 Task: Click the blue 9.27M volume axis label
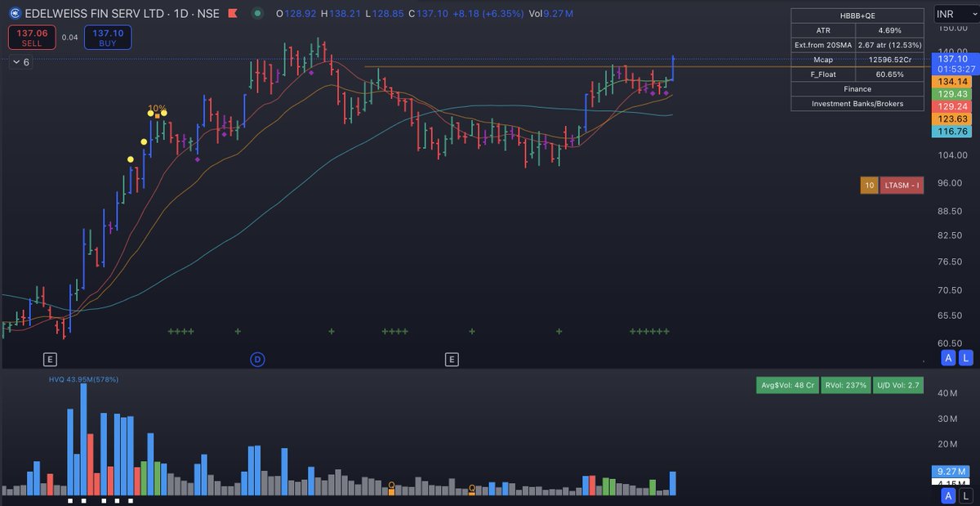(951, 472)
